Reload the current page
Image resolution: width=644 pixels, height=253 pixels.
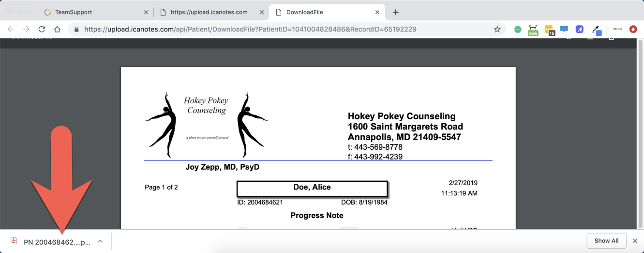[42, 29]
